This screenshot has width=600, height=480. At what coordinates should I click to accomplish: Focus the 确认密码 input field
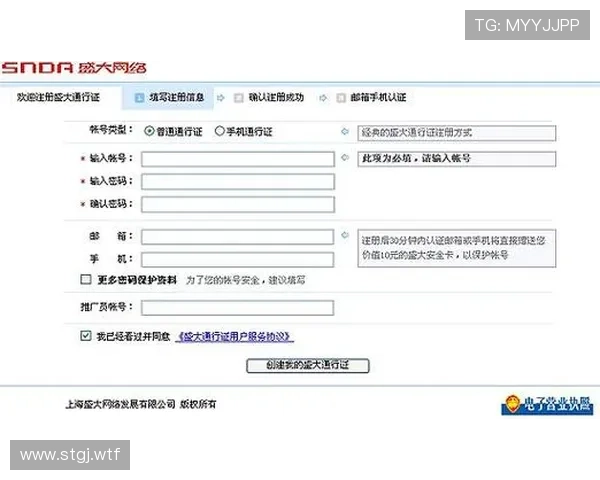(238, 204)
